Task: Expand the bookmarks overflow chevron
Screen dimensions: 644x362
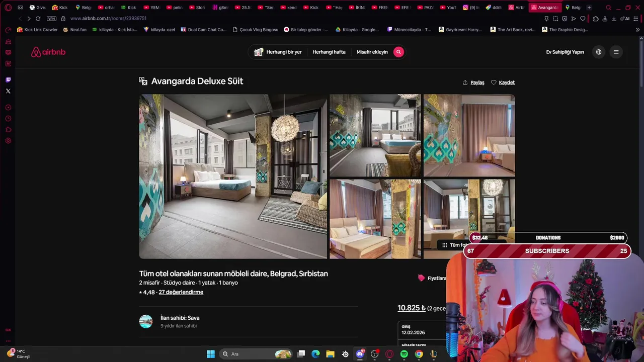Action: pyautogui.click(x=637, y=30)
